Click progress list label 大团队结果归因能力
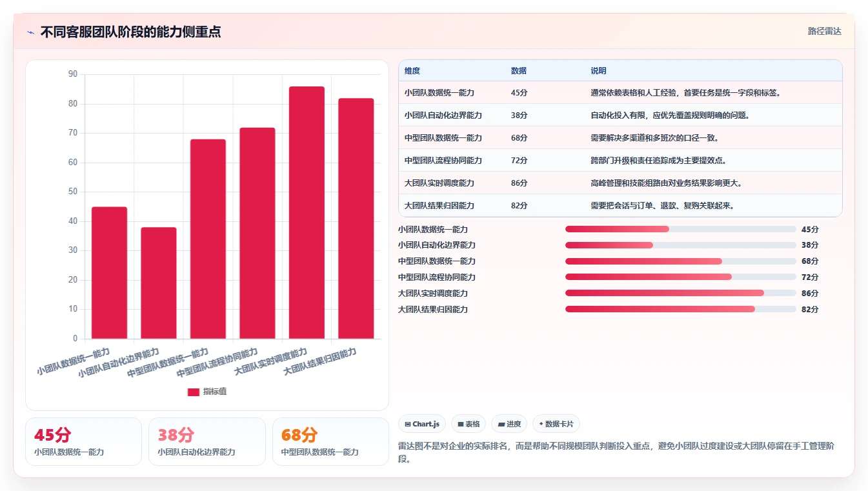This screenshot has width=868, height=491. [433, 310]
